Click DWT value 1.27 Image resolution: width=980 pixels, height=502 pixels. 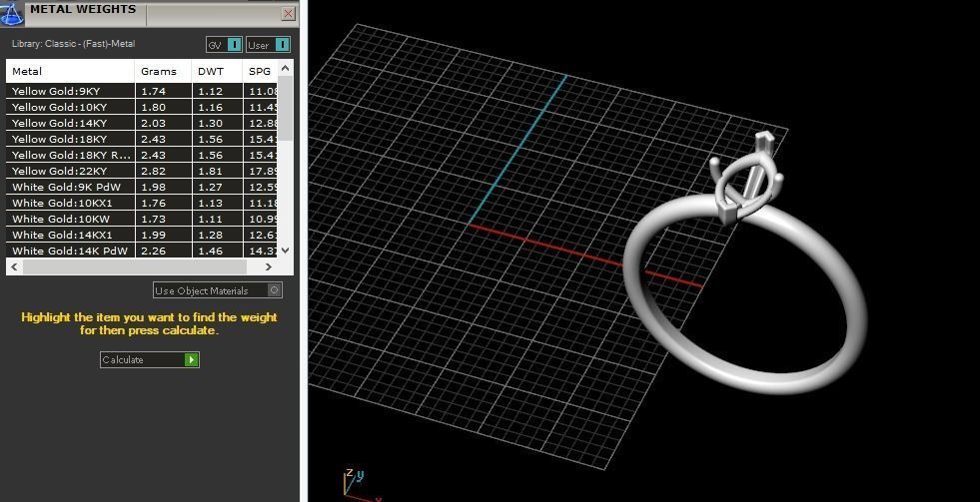coord(210,188)
